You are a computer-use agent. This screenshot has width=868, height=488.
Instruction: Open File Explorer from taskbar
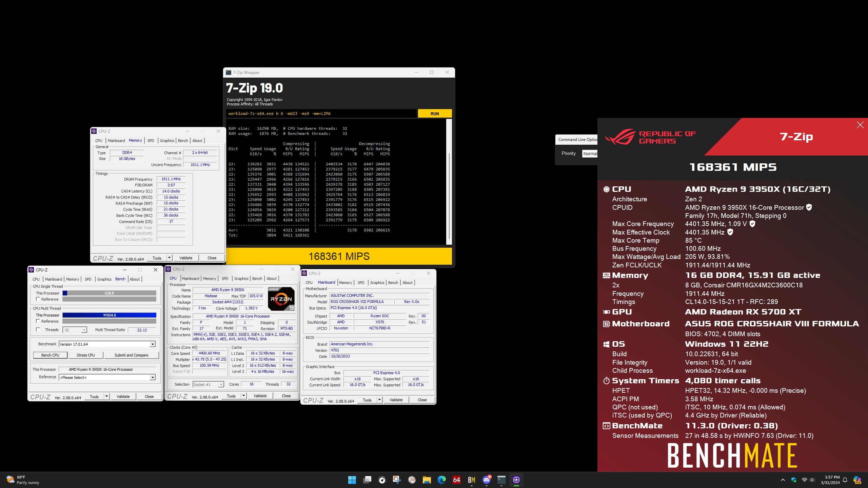(427, 480)
